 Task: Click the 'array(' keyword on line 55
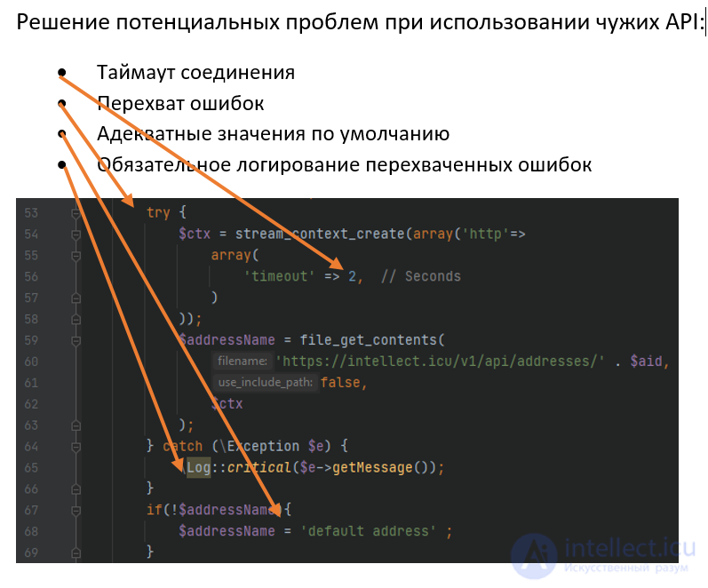[x=235, y=255]
